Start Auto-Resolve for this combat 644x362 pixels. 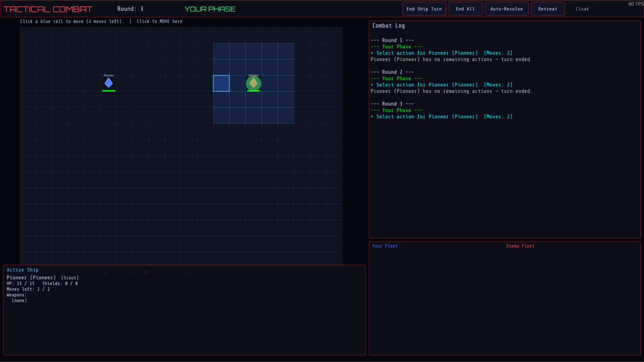[x=506, y=9]
